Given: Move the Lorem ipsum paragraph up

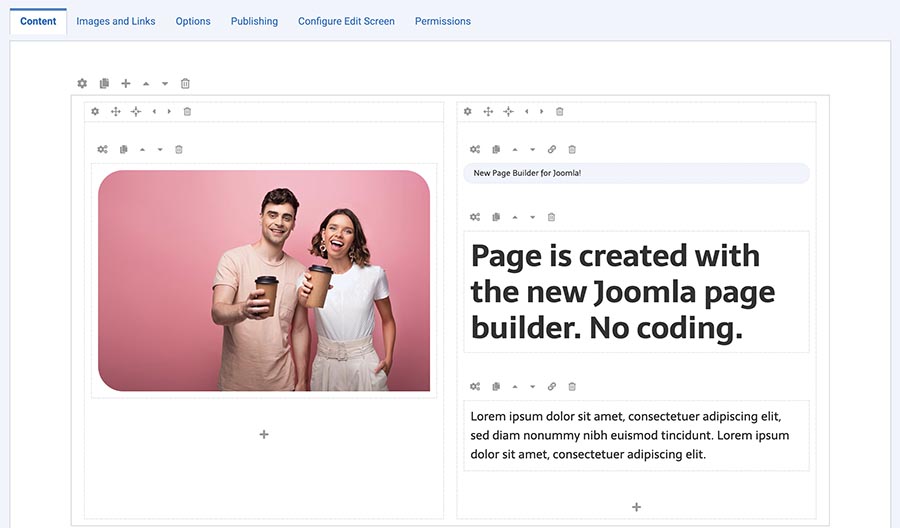Looking at the screenshot, I should 515,386.
